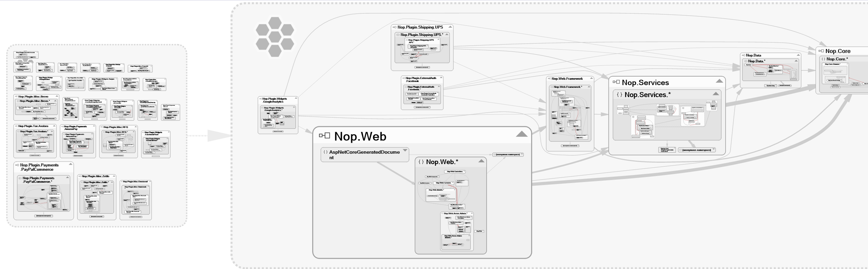Click the Nop.Plugin.Payments.AmazonPay assembly icon
Viewport: 868px width, 269px height.
click(x=62, y=127)
